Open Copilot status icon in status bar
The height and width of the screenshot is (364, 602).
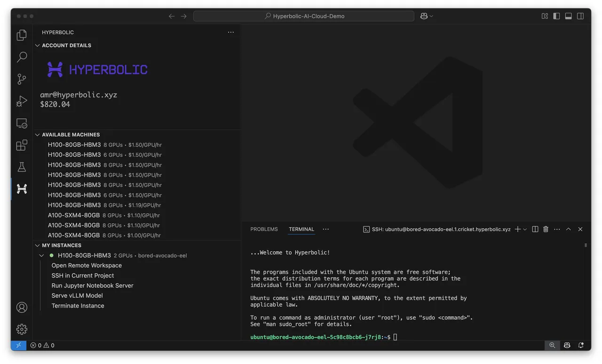pos(567,345)
